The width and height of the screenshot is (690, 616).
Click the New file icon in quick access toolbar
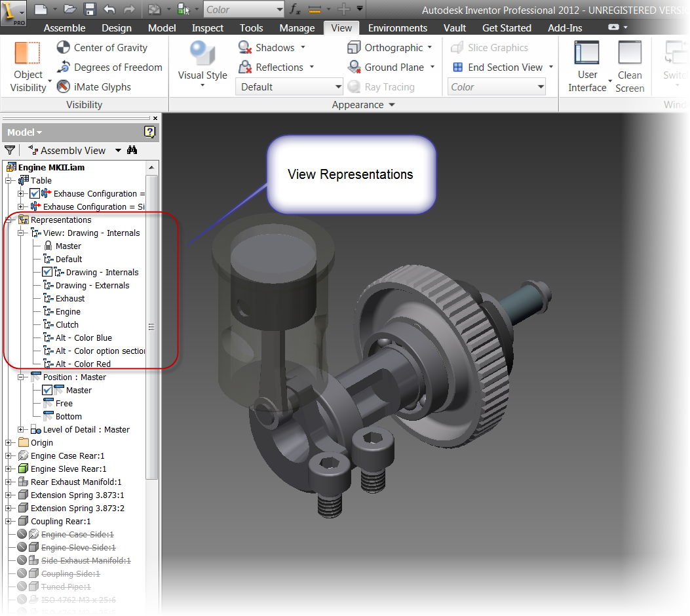(41, 9)
